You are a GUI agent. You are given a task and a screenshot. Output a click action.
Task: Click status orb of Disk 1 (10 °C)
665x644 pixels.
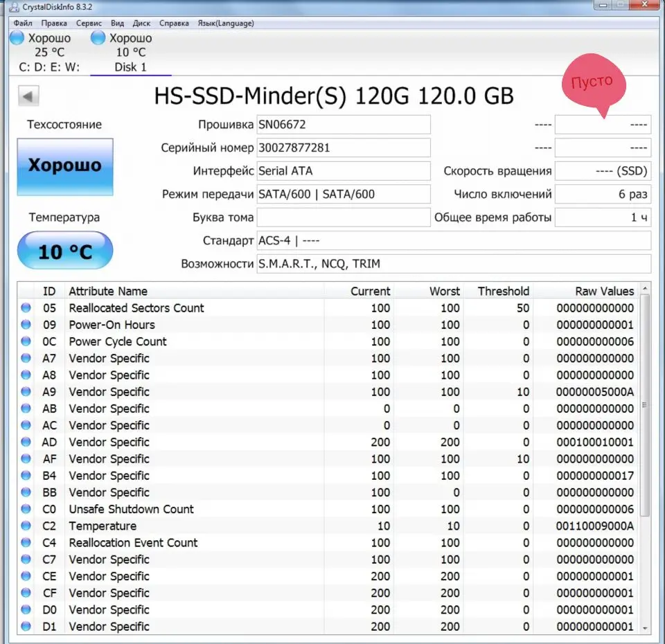click(98, 37)
